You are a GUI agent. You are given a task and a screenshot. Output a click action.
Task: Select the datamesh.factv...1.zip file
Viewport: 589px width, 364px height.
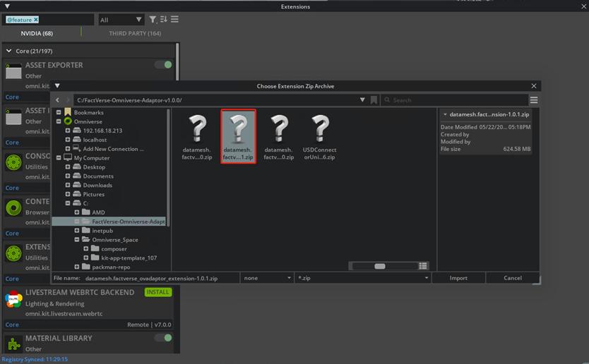pos(238,136)
